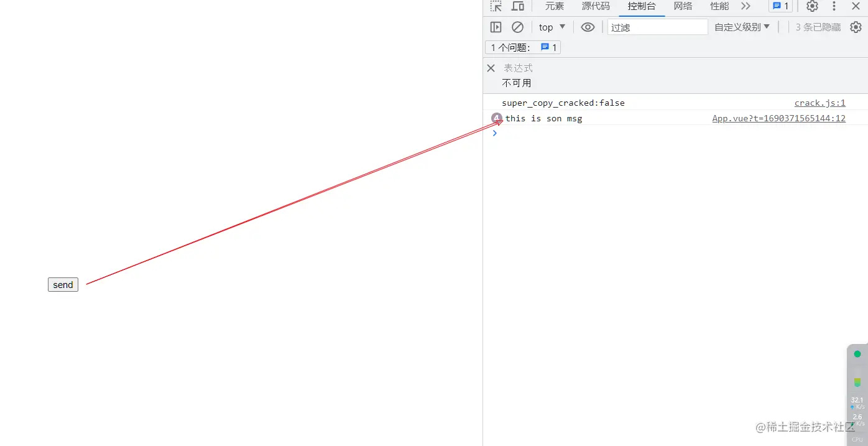This screenshot has width=868, height=446.
Task: Clear the console output
Action: (517, 27)
